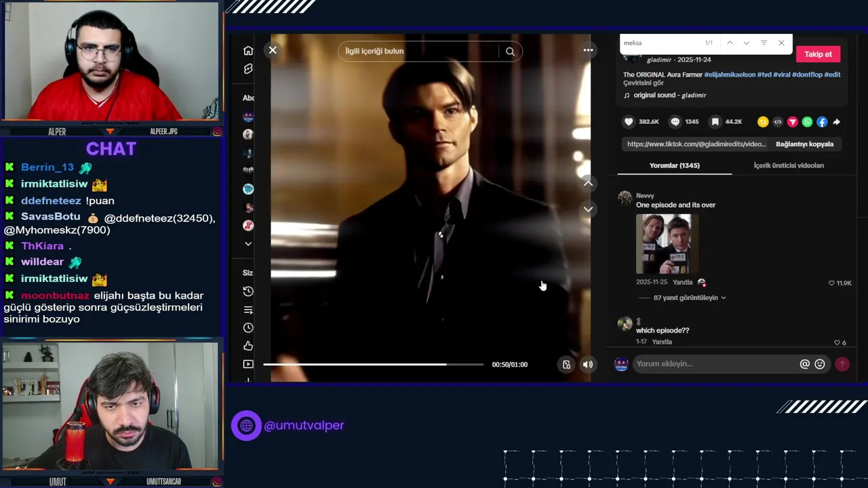Jump to next find result
868x488 pixels.
(747, 43)
